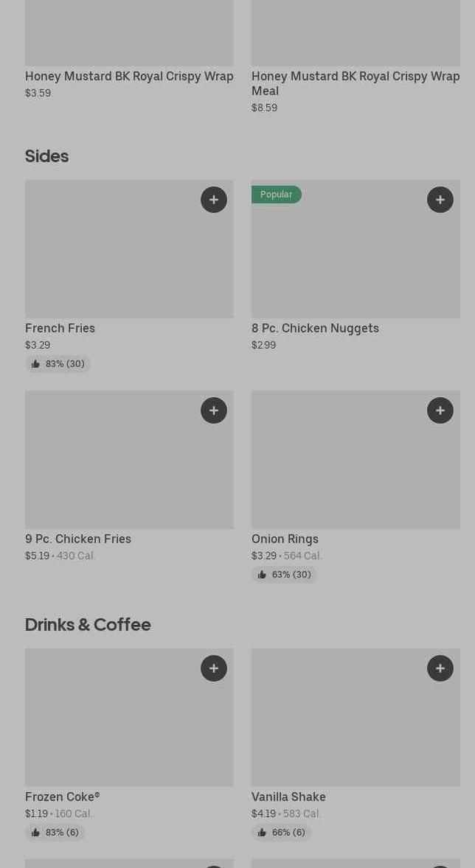Image resolution: width=475 pixels, height=868 pixels.
Task: Add Onion Rings to the order
Action: tap(440, 410)
